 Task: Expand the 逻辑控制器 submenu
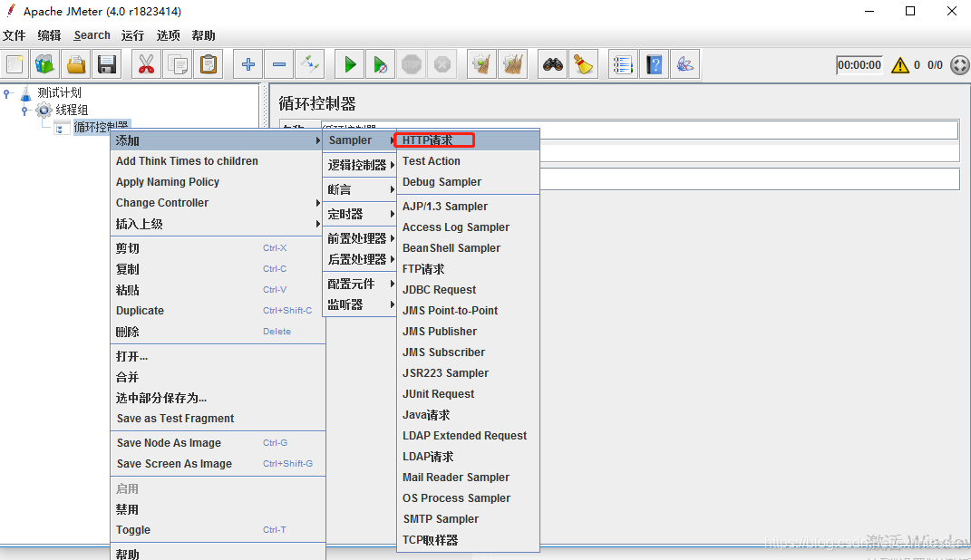click(360, 165)
